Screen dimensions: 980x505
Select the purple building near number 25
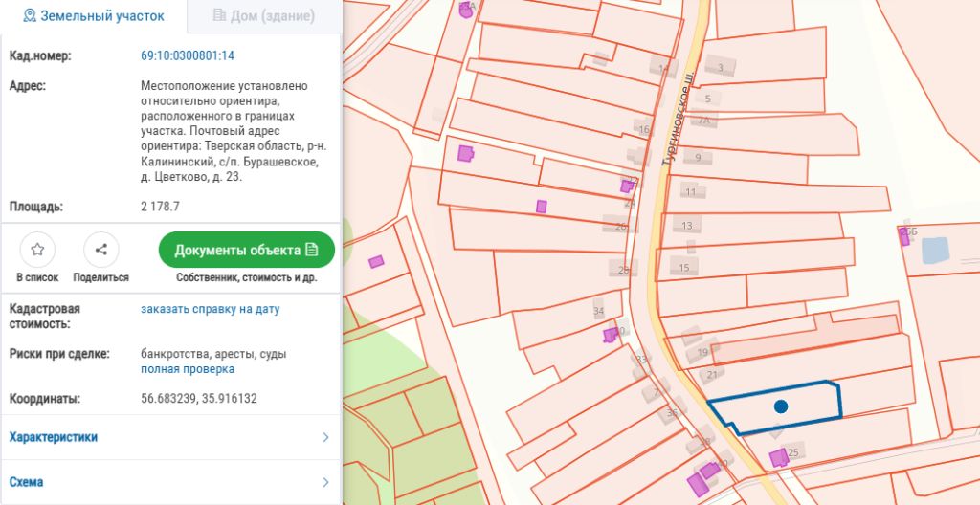779,458
